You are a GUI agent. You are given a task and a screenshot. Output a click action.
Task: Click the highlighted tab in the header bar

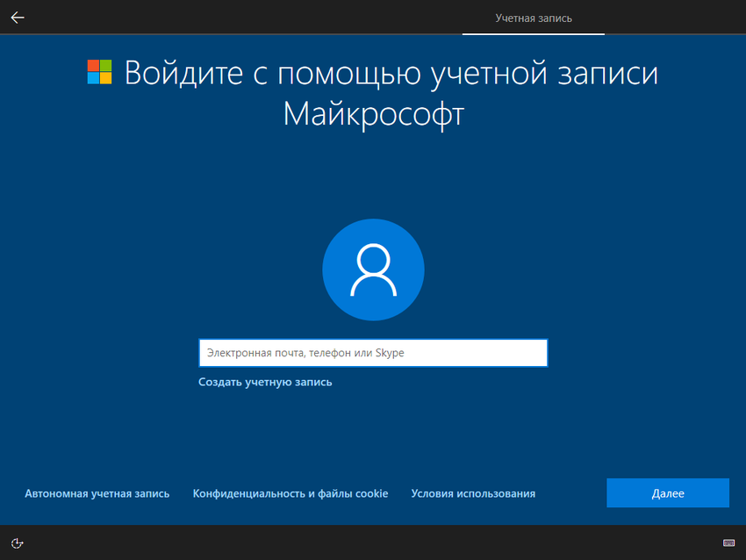coord(533,18)
